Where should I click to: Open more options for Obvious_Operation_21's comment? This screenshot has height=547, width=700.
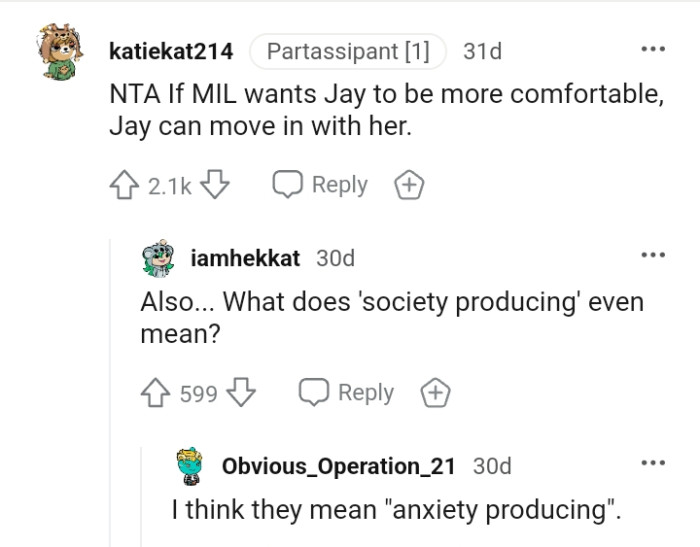pyautogui.click(x=653, y=463)
